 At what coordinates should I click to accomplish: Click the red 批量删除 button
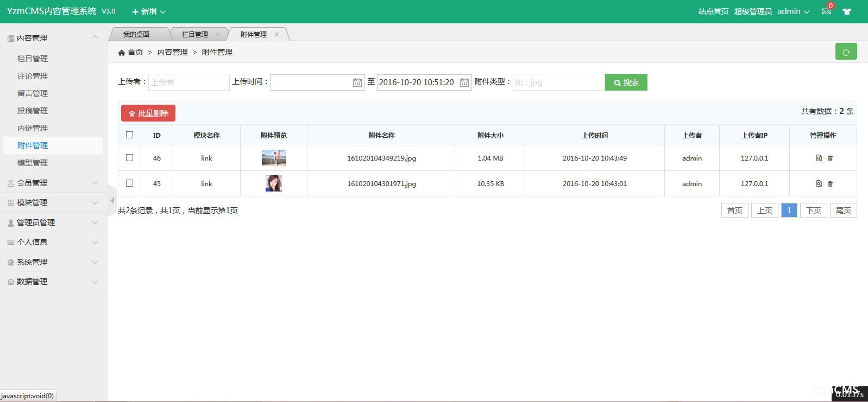148,113
